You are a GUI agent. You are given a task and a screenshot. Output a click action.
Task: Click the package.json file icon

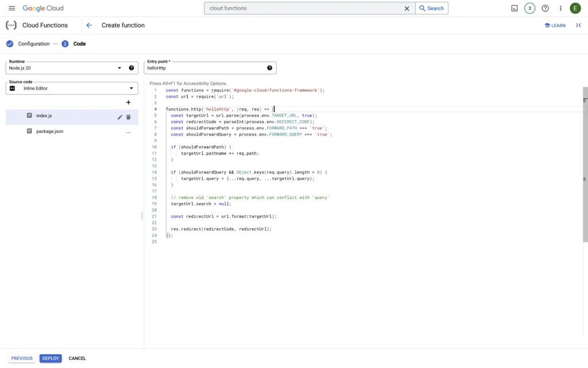click(x=29, y=131)
